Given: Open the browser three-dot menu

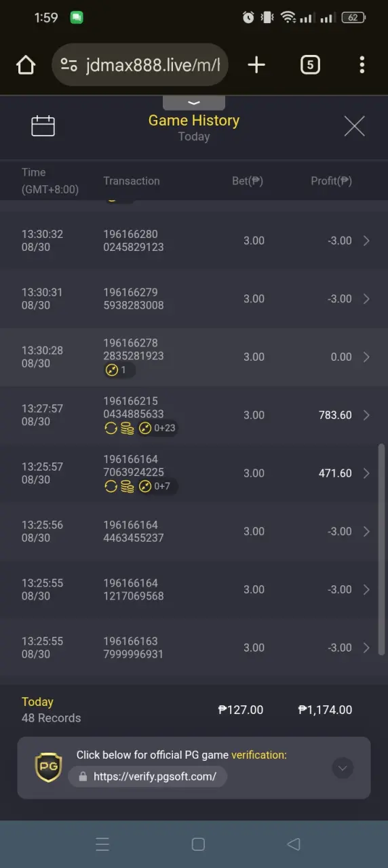Looking at the screenshot, I should (x=362, y=65).
